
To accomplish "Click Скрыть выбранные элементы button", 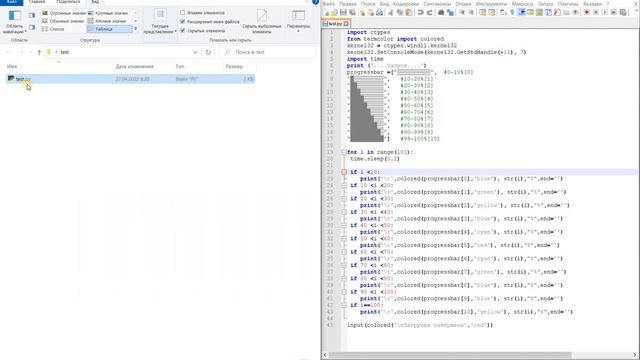I will pyautogui.click(x=262, y=22).
